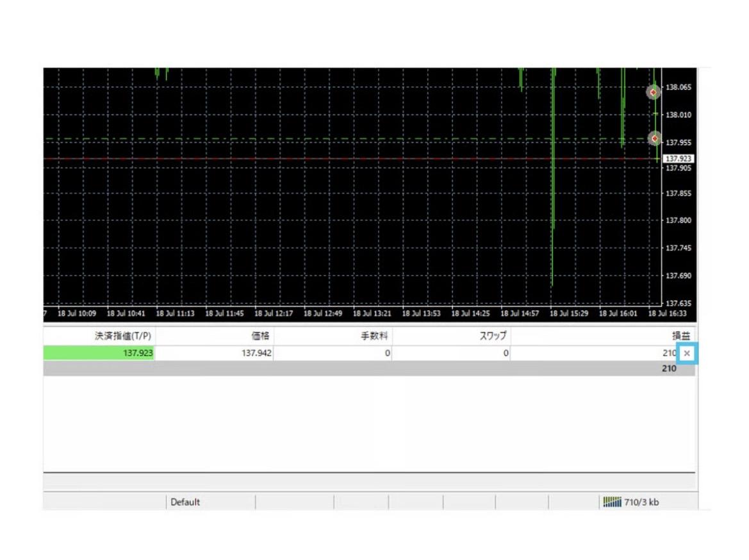The image size is (749, 560).
Task: Click the connection status bars icon
Action: (612, 502)
